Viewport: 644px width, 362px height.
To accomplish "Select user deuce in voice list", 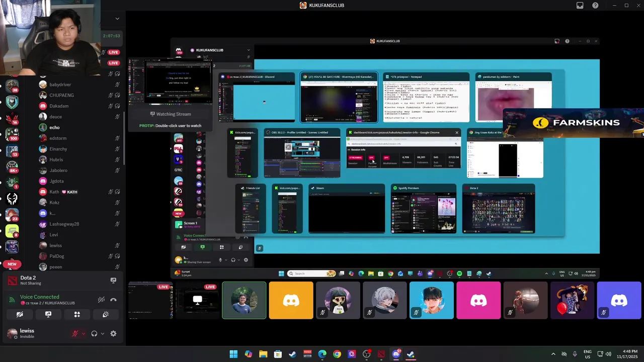I will point(55,117).
